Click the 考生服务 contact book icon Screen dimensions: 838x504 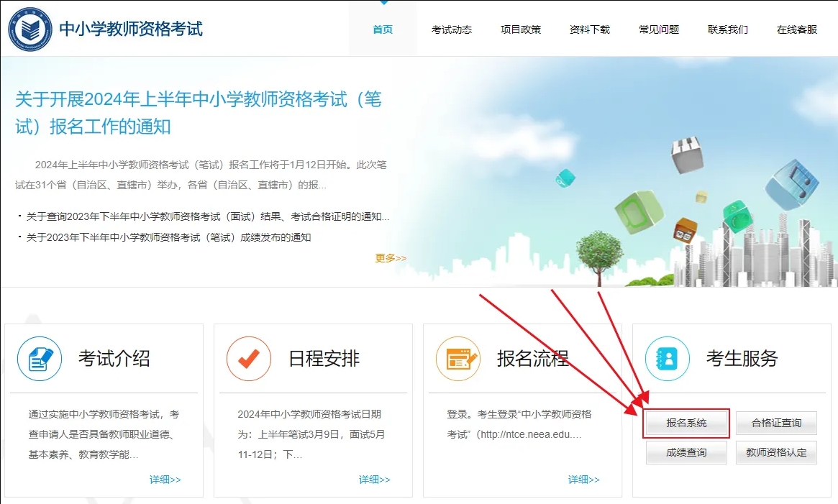click(x=668, y=359)
